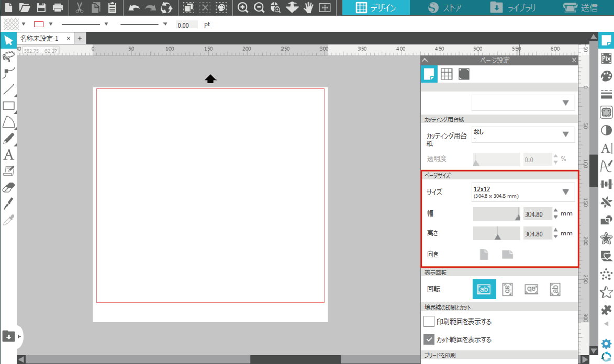
Task: Click the 幅 width slider
Action: [496, 214]
